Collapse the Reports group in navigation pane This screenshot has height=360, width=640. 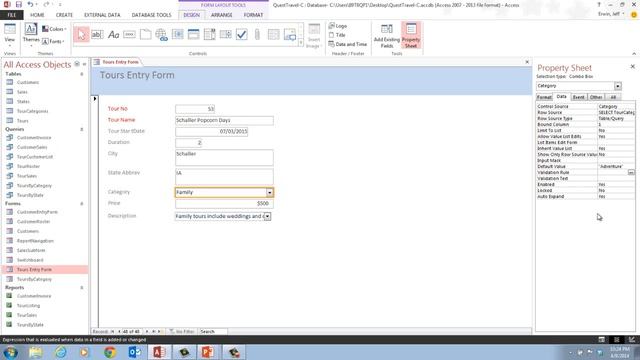coord(82,288)
